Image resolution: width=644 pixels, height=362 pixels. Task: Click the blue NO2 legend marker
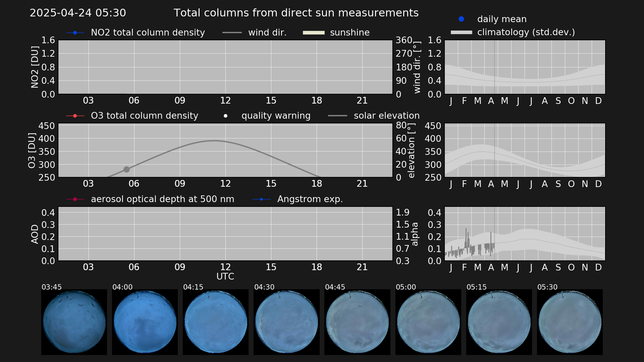click(75, 33)
